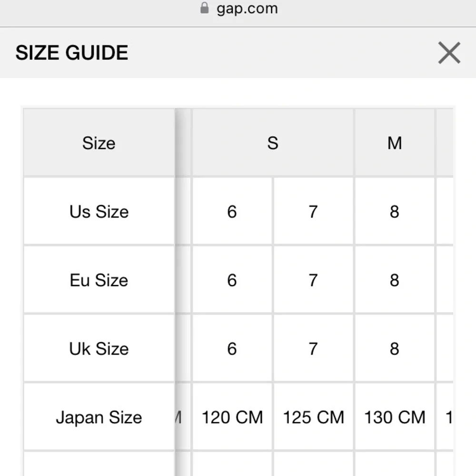The width and height of the screenshot is (476, 476).
Task: Click Eu Size value 8
Action: pyautogui.click(x=395, y=280)
